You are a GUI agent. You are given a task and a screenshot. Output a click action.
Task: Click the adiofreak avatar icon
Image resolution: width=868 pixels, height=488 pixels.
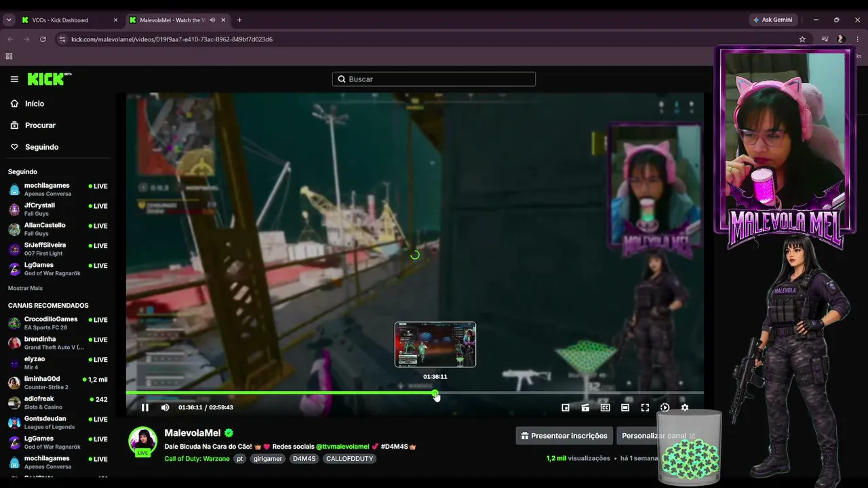[14, 403]
